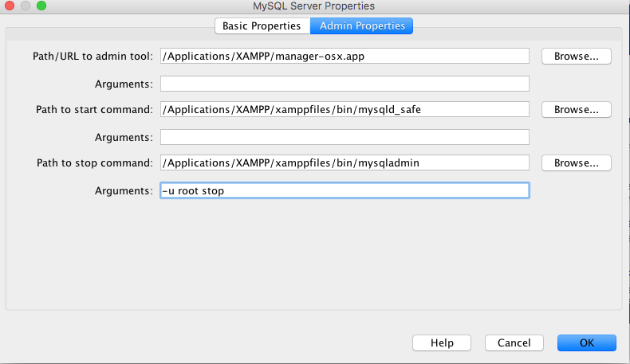Switch to the Basic Properties tab
Screen dimensions: 630x364
262,26
